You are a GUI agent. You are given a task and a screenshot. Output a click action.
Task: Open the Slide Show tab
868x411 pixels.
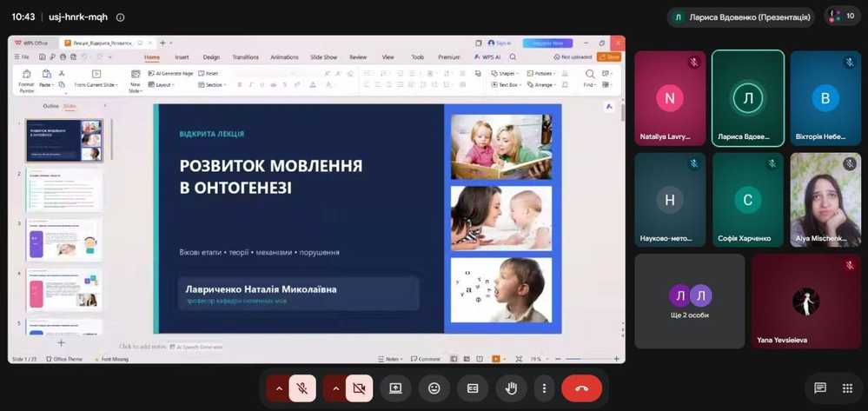coord(324,57)
